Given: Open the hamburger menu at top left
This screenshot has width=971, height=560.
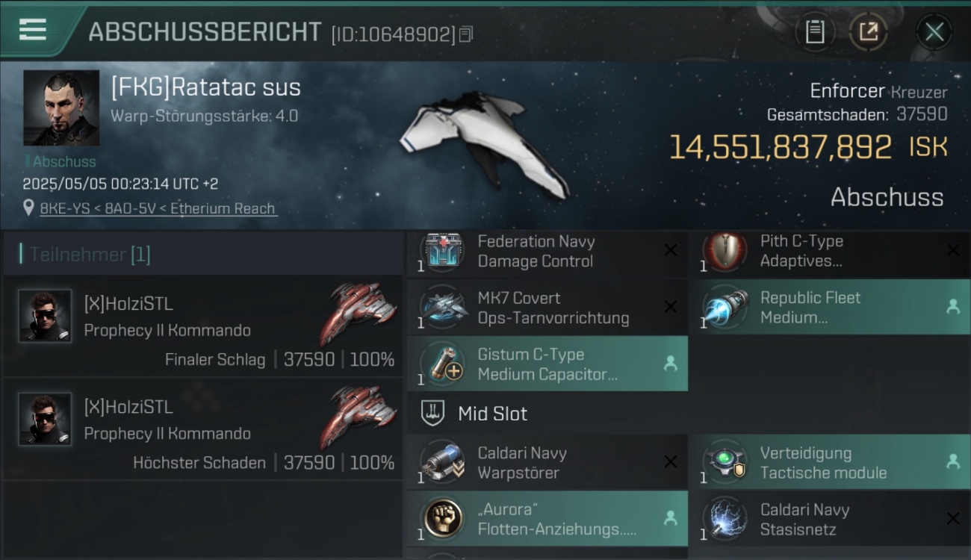Looking at the screenshot, I should [x=33, y=30].
